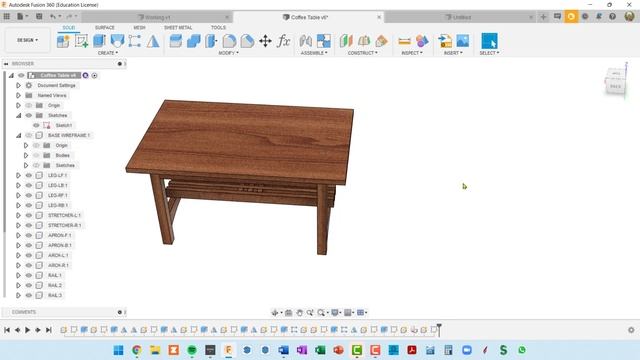This screenshot has width=640, height=360.
Task: Hide the STRETCHER-L:1 component
Action: click(29, 215)
